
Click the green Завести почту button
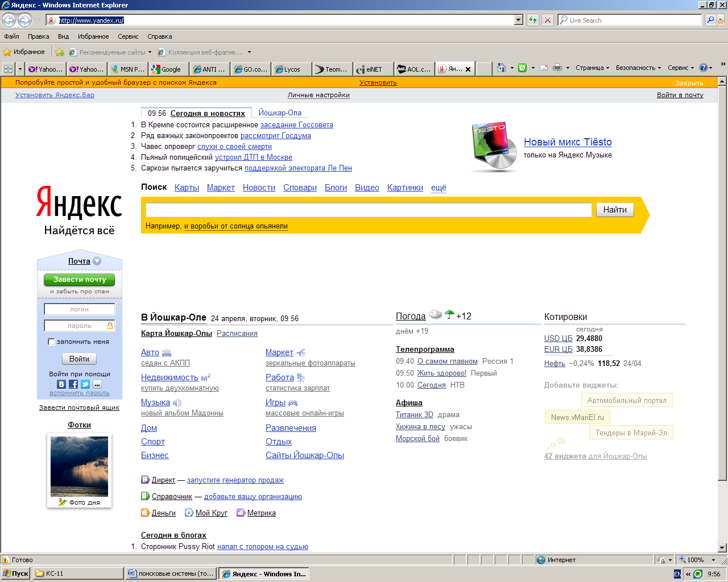pos(80,279)
